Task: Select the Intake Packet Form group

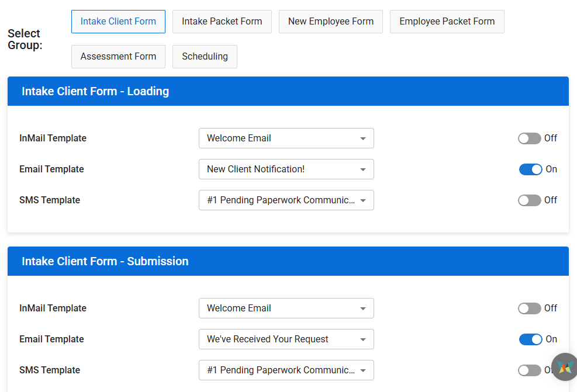Action: coord(222,22)
